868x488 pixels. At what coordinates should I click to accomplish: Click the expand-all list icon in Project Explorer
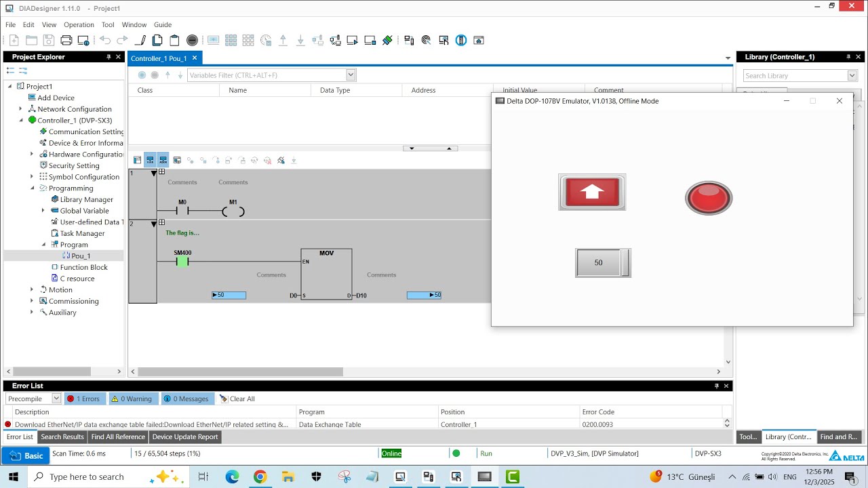pyautogui.click(x=10, y=70)
